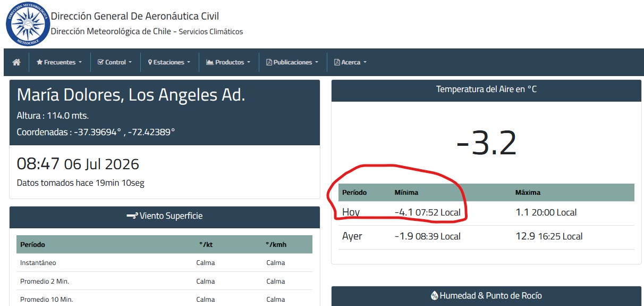Click the chart icon beside Productos
This screenshot has height=306, width=644.
click(x=210, y=62)
